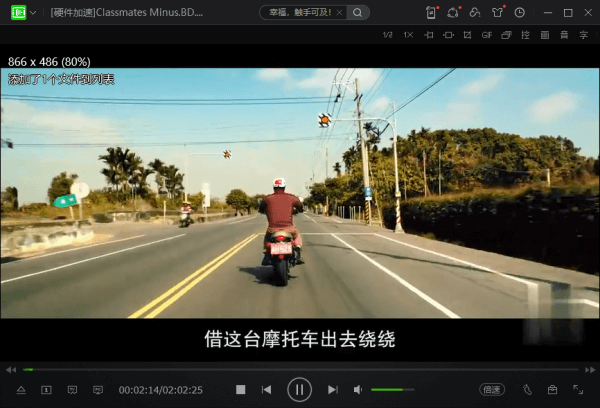Click the eject/open file icon

tap(21, 390)
